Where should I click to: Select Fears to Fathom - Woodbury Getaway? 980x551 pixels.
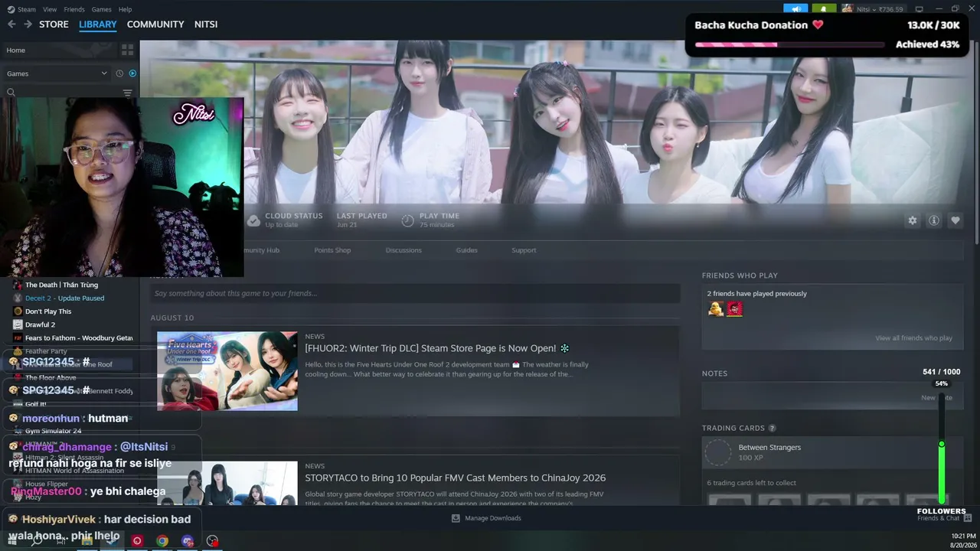click(79, 337)
